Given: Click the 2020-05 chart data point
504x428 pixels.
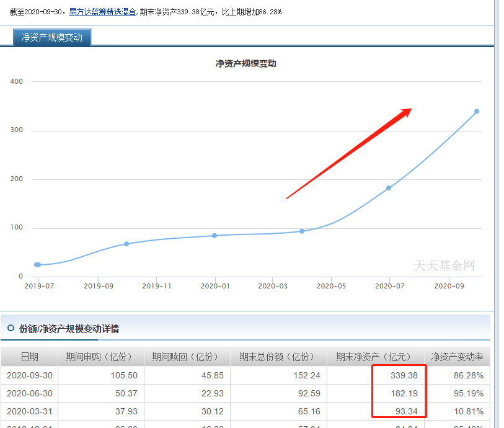Looking at the screenshot, I should [x=303, y=231].
